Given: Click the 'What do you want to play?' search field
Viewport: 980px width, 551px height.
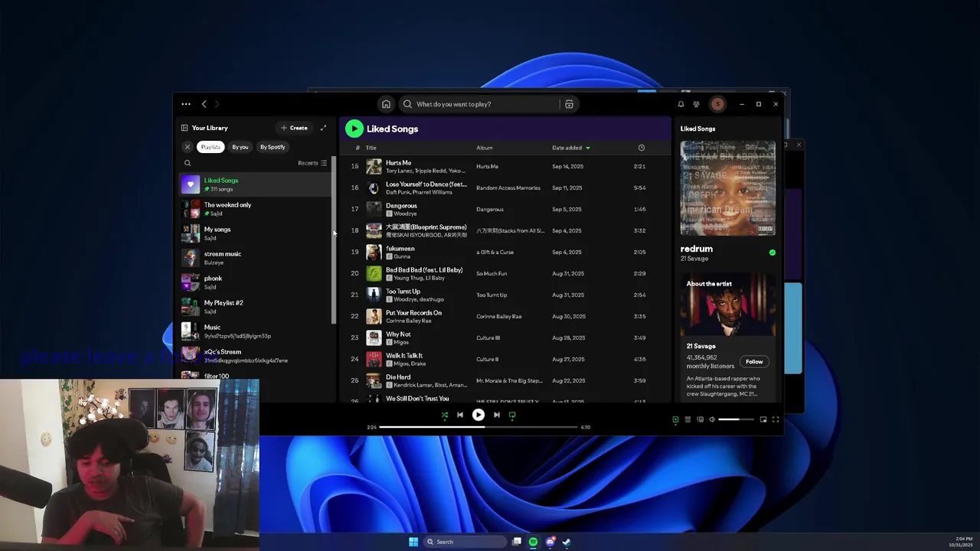Looking at the screenshot, I should click(480, 104).
